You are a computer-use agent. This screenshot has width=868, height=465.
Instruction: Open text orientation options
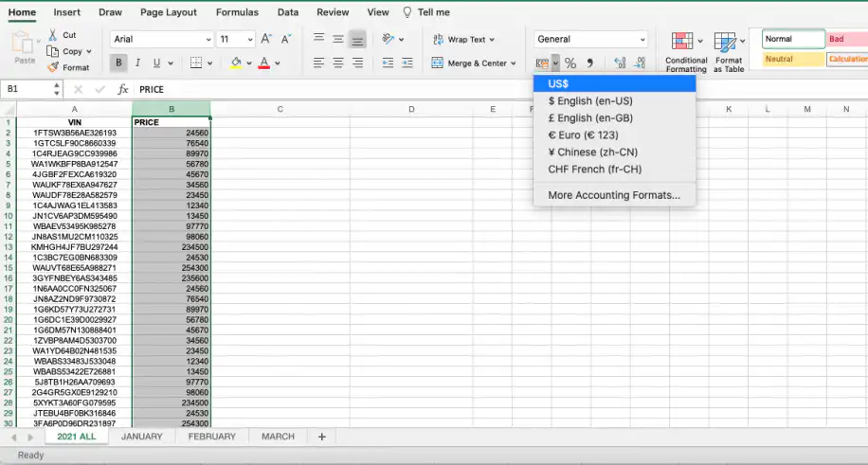(x=392, y=40)
